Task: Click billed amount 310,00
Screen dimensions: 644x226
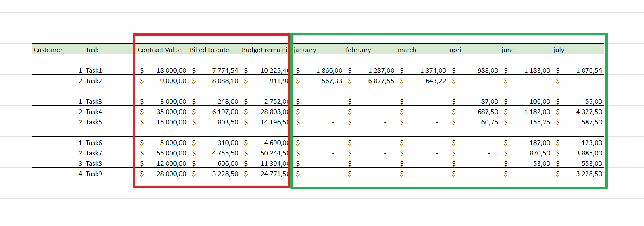Action: coord(214,142)
